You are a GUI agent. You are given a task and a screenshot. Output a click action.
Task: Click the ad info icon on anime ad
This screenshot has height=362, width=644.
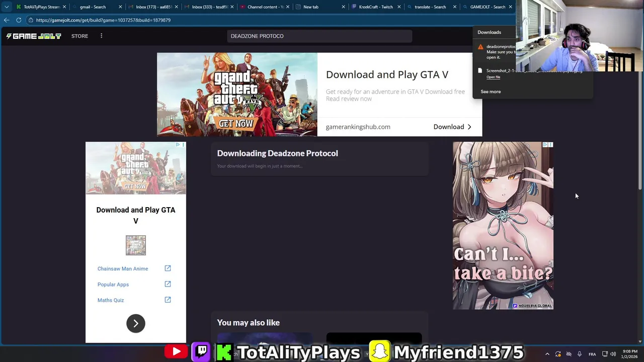[x=545, y=145]
